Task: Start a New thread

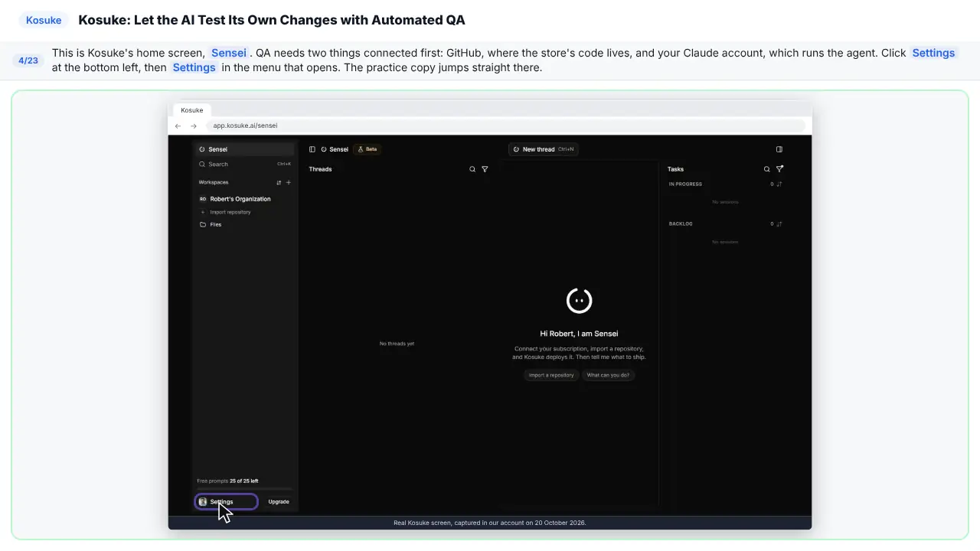Action: [543, 149]
